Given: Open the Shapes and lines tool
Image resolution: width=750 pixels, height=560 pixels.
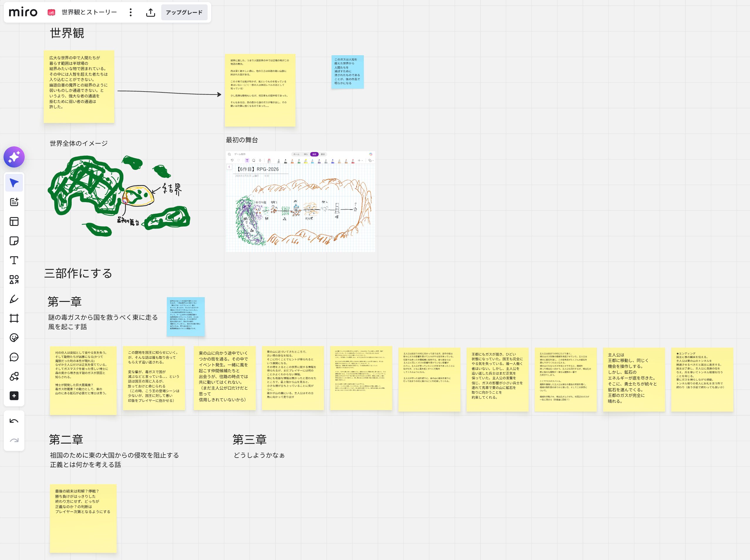Looking at the screenshot, I should coord(14,280).
